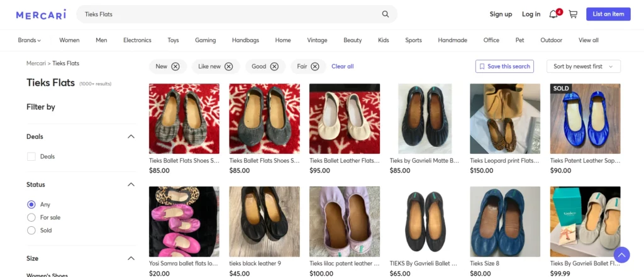Image resolution: width=644 pixels, height=277 pixels.
Task: Open the Home category
Action: point(283,40)
